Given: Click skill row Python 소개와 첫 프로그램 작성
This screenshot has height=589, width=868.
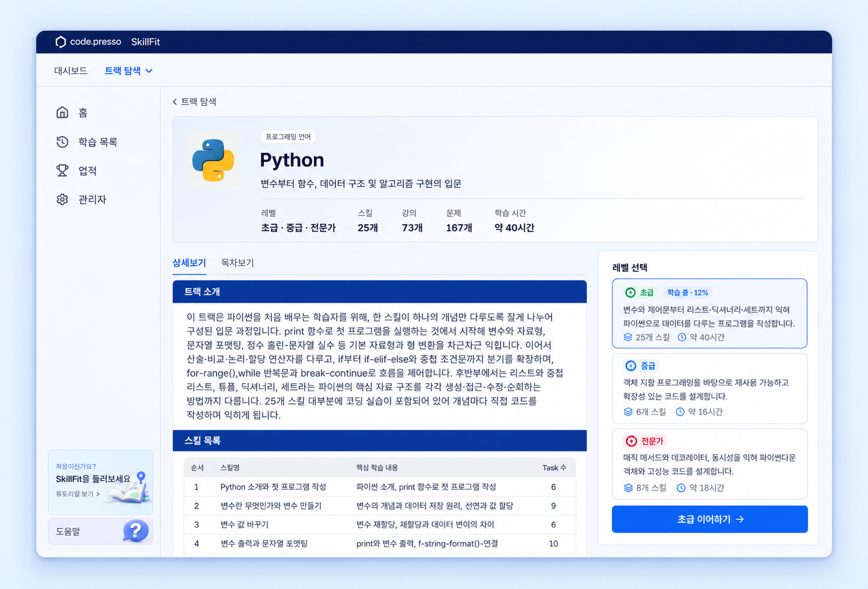Looking at the screenshot, I should [380, 486].
